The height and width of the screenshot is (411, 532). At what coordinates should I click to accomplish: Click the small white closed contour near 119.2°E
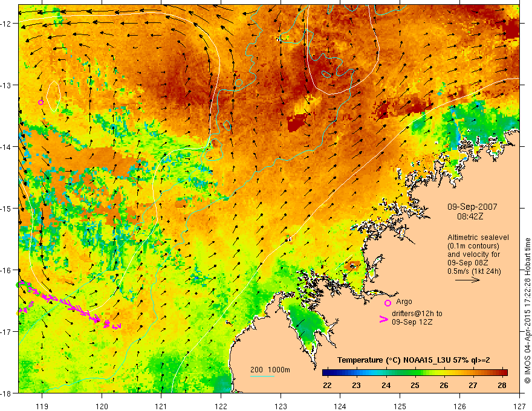[x=54, y=97]
